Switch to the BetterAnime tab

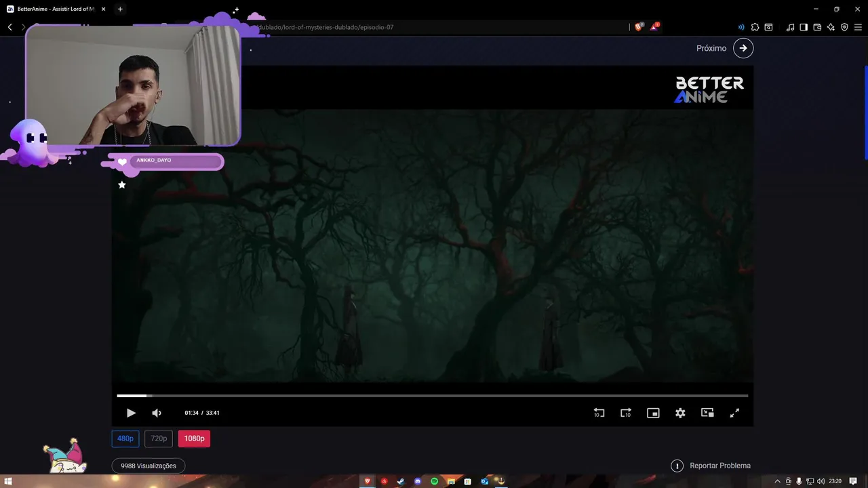click(x=56, y=9)
